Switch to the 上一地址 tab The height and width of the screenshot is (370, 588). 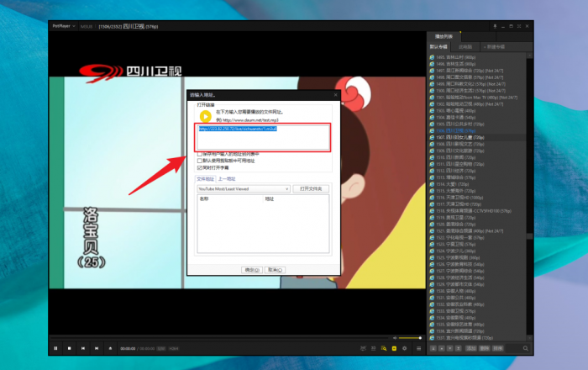(x=227, y=179)
